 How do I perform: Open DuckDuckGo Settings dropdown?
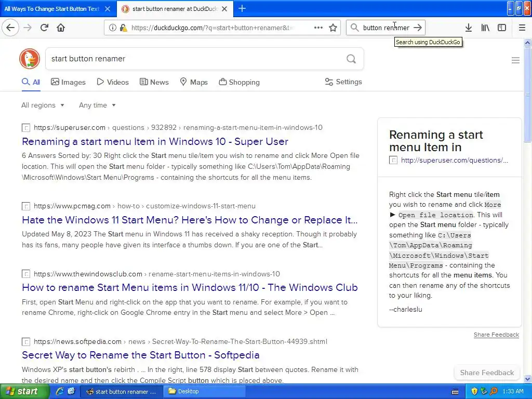point(343,82)
